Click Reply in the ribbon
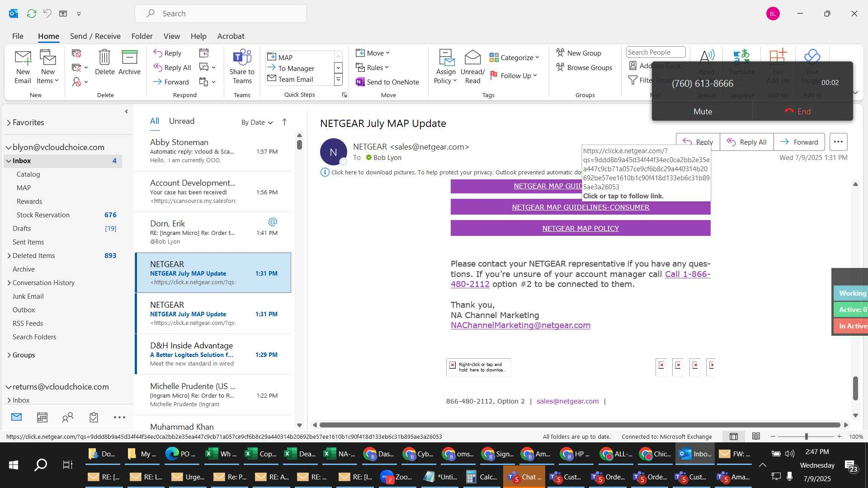868x488 pixels. [167, 53]
